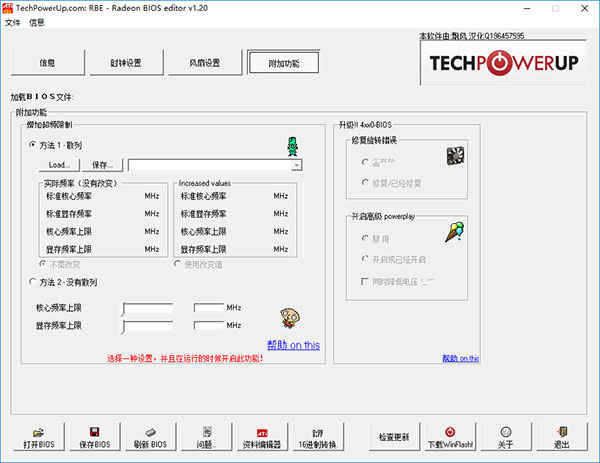Open the 文件 menu

pyautogui.click(x=12, y=23)
